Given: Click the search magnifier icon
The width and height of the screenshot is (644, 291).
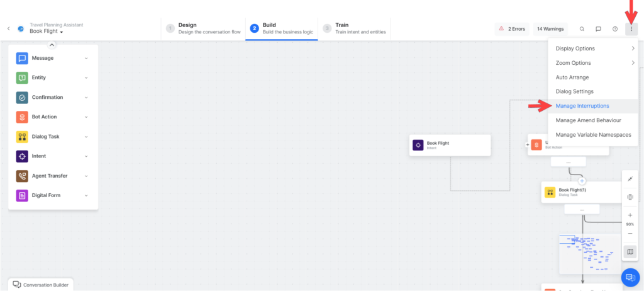Looking at the screenshot, I should pos(582,29).
